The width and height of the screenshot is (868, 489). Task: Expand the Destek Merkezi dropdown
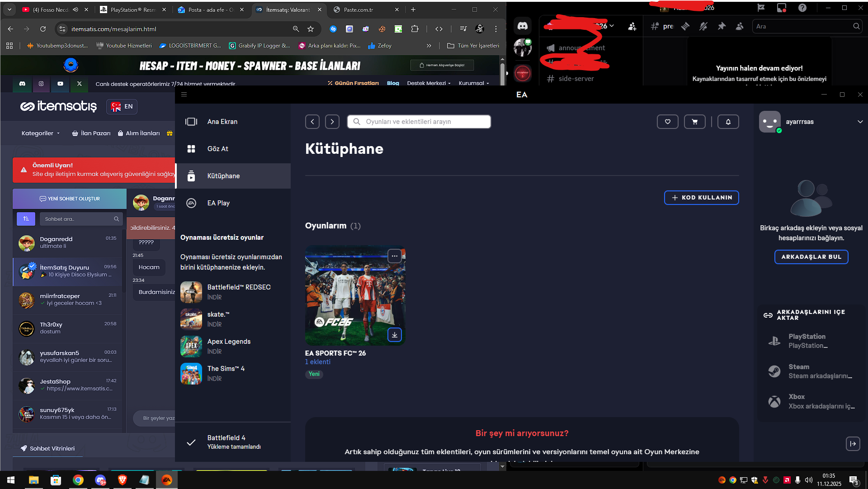pos(429,83)
